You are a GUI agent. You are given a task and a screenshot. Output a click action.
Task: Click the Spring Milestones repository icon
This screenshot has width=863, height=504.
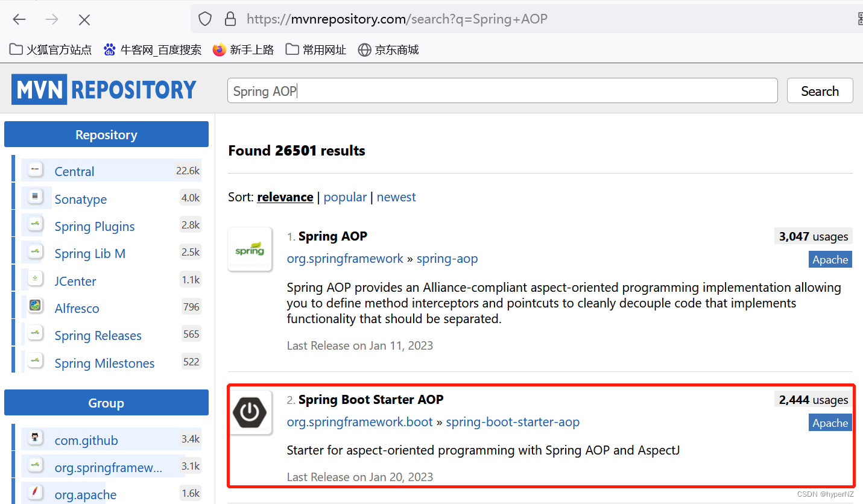coord(35,361)
